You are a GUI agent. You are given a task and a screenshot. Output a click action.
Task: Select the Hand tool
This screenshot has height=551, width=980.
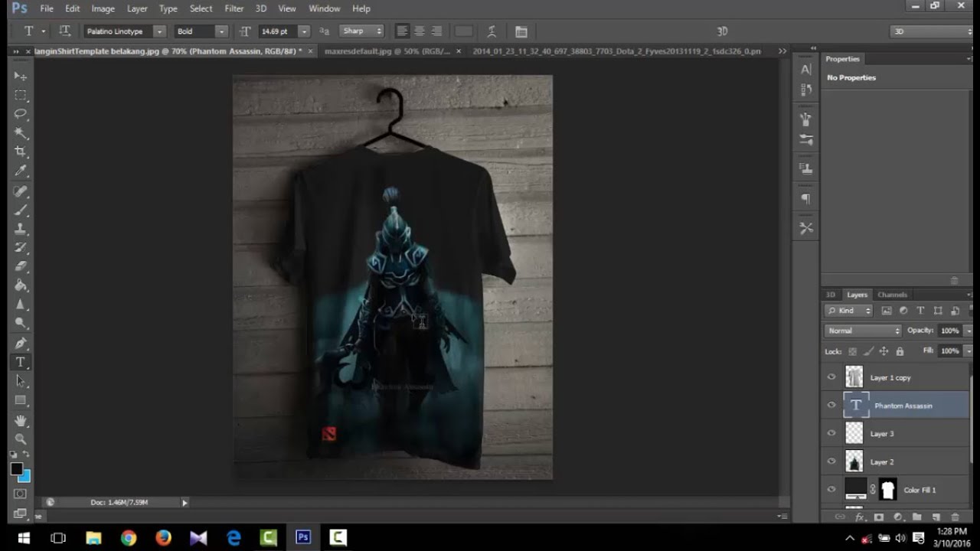pyautogui.click(x=21, y=420)
